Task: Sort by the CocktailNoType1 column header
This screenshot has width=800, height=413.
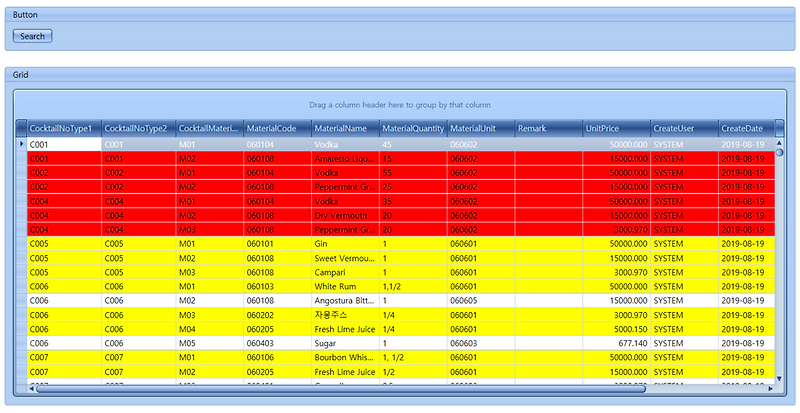Action: pyautogui.click(x=64, y=129)
